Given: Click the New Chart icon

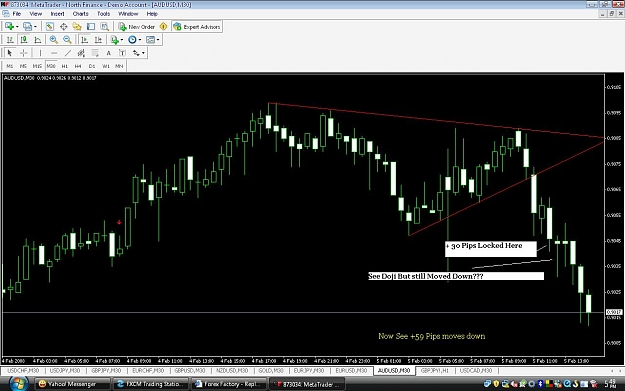Looking at the screenshot, I should (9, 26).
